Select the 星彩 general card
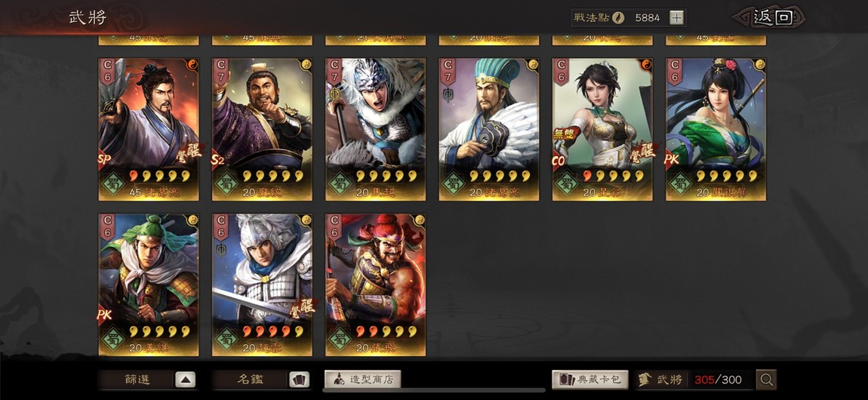The height and width of the screenshot is (400, 868). pos(602,130)
